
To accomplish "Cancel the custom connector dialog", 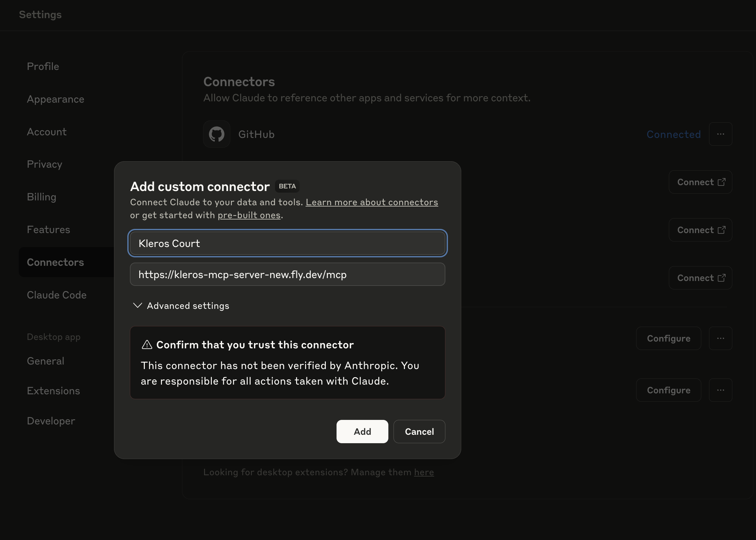I will pyautogui.click(x=419, y=432).
